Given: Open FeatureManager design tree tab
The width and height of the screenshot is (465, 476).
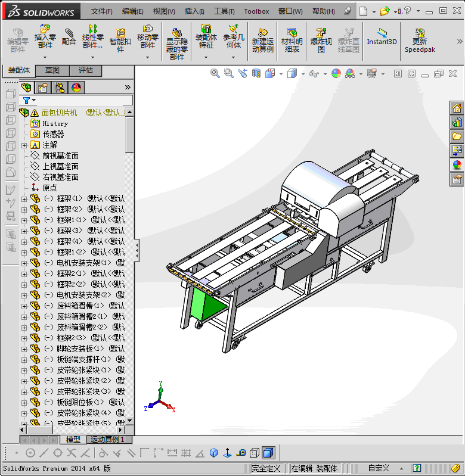Looking at the screenshot, I should pyautogui.click(x=26, y=88).
